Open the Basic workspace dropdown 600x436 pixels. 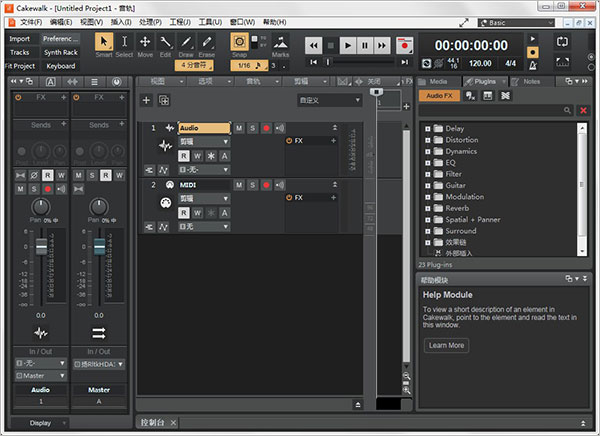[x=516, y=23]
